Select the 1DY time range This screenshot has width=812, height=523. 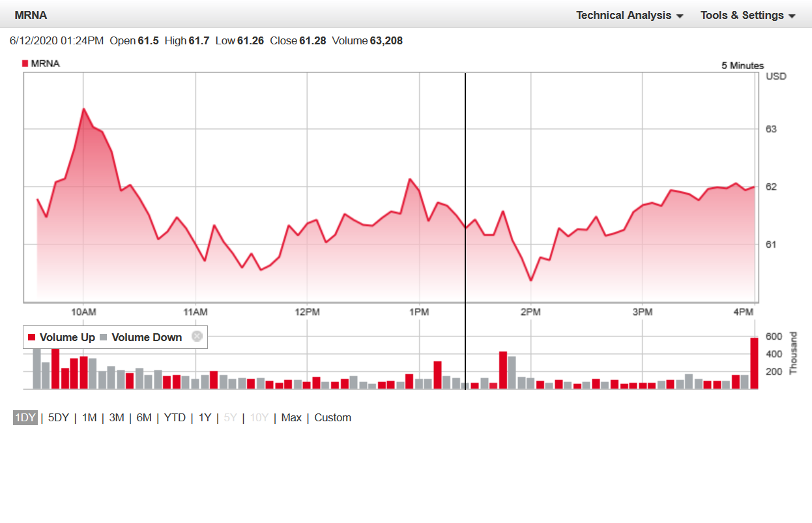tap(25, 418)
